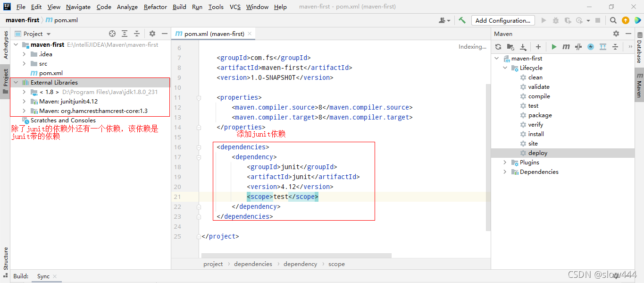Run the selected Maven build
The height and width of the screenshot is (283, 644).
(x=554, y=47)
